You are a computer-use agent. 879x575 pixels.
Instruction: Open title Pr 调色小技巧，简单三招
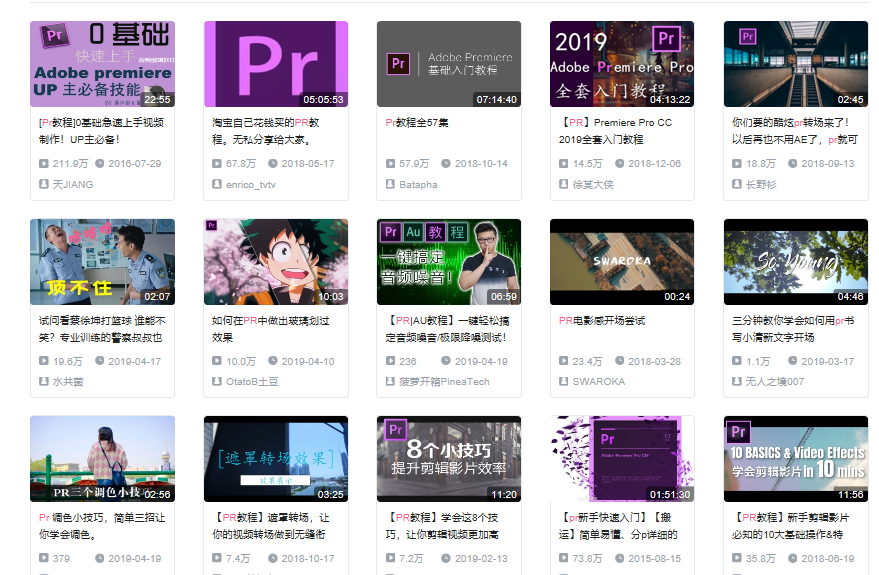tap(102, 526)
